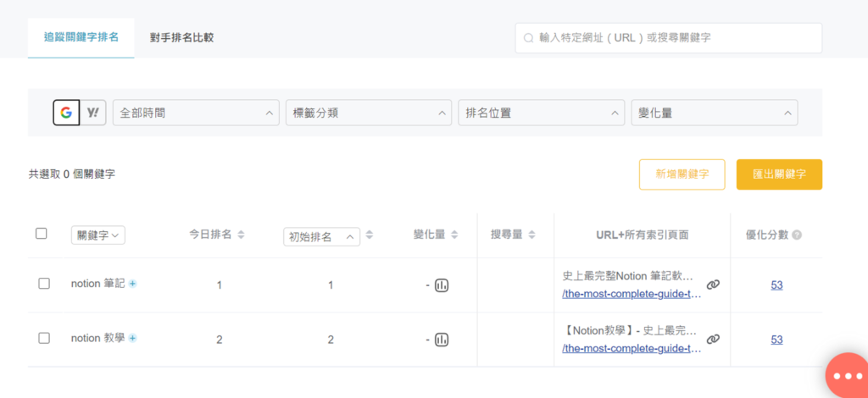Open the trend chart icon for notion 筆記
Image resolution: width=868 pixels, height=398 pixels.
click(x=441, y=285)
